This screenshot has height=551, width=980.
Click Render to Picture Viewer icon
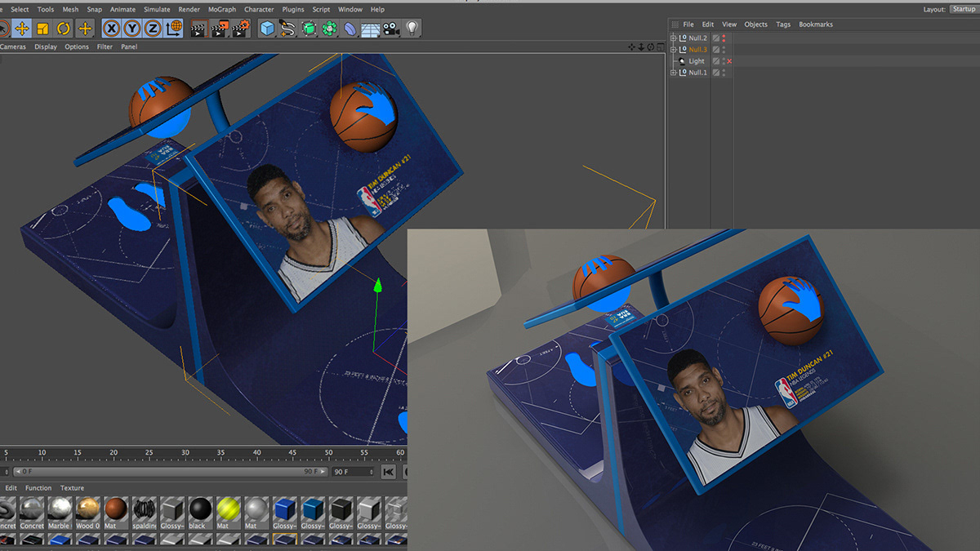point(219,29)
